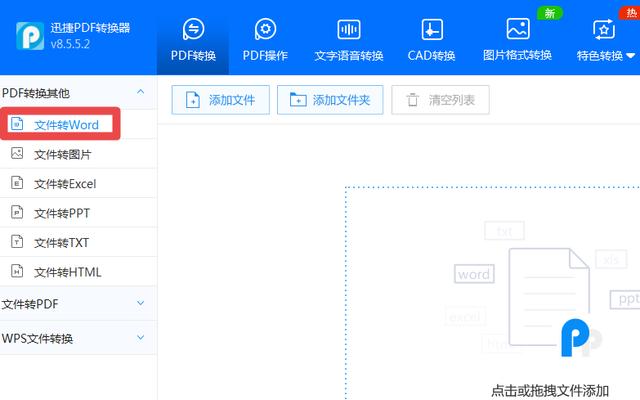This screenshot has height=400, width=640.
Task: Click the 文件转PDF section header text
Action: 30,304
